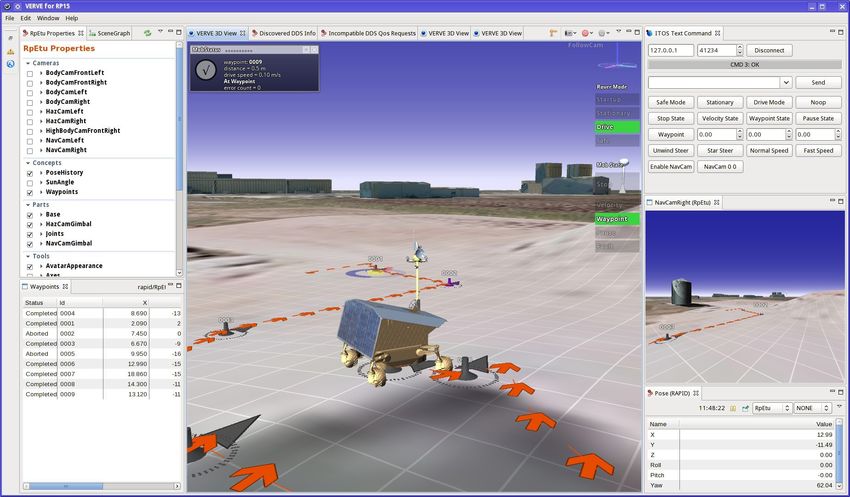The height and width of the screenshot is (497, 850).
Task: Click the blue globe icon in left sidebar
Action: [10, 64]
